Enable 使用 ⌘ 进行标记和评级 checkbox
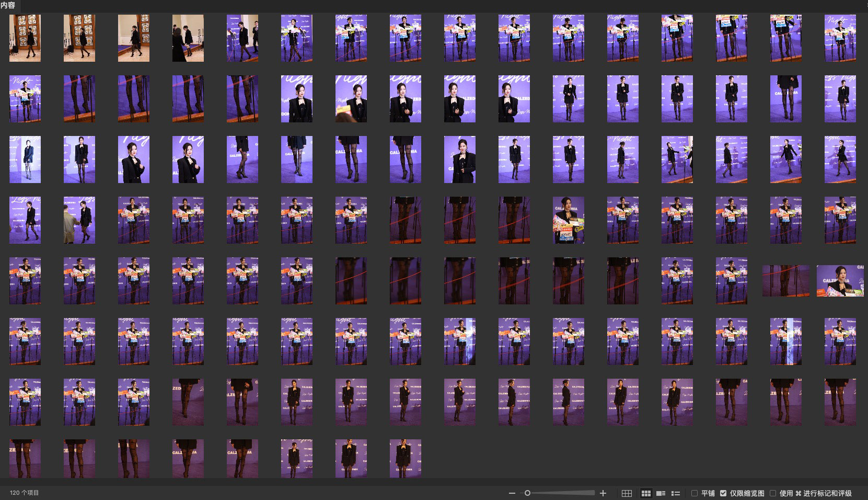The image size is (868, 500). point(773,493)
